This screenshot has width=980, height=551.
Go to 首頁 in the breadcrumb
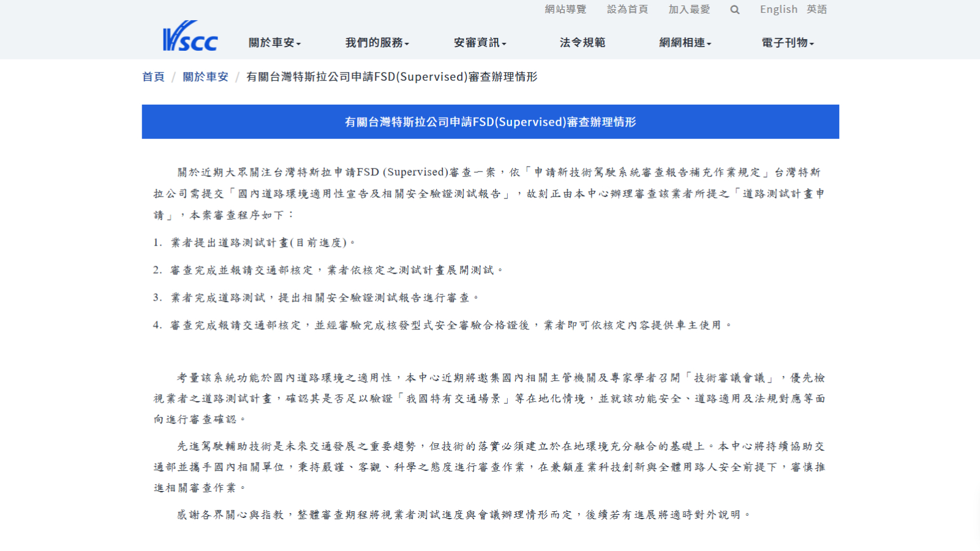153,77
